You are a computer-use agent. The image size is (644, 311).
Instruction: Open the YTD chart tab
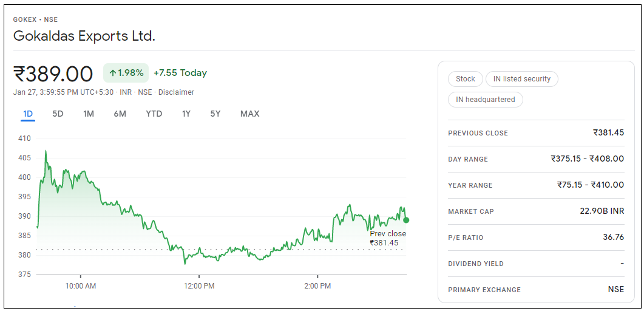tap(154, 114)
